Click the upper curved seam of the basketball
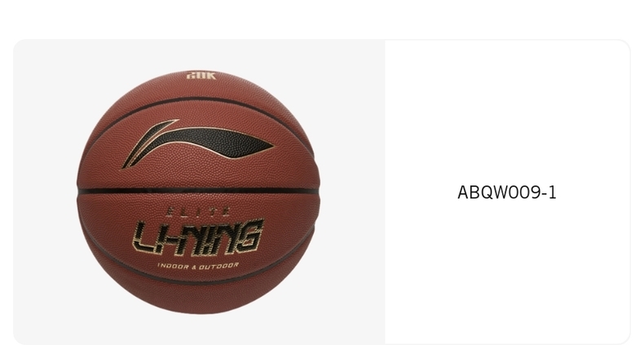644x345 pixels. [201, 104]
